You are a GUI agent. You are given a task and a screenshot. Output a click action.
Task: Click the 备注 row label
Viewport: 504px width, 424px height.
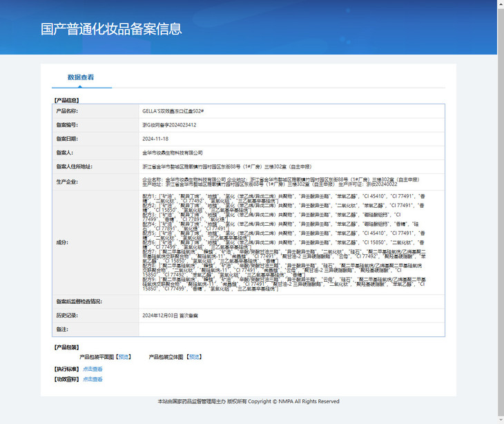61,329
